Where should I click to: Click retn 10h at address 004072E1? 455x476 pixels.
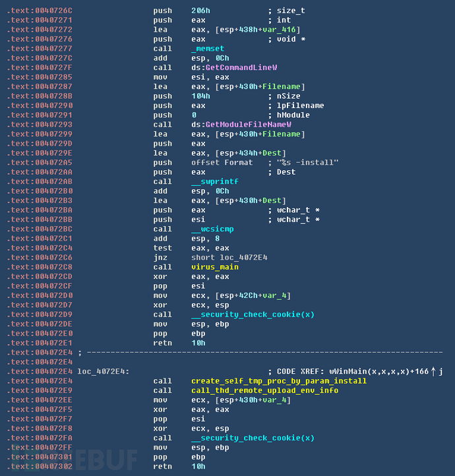click(179, 343)
